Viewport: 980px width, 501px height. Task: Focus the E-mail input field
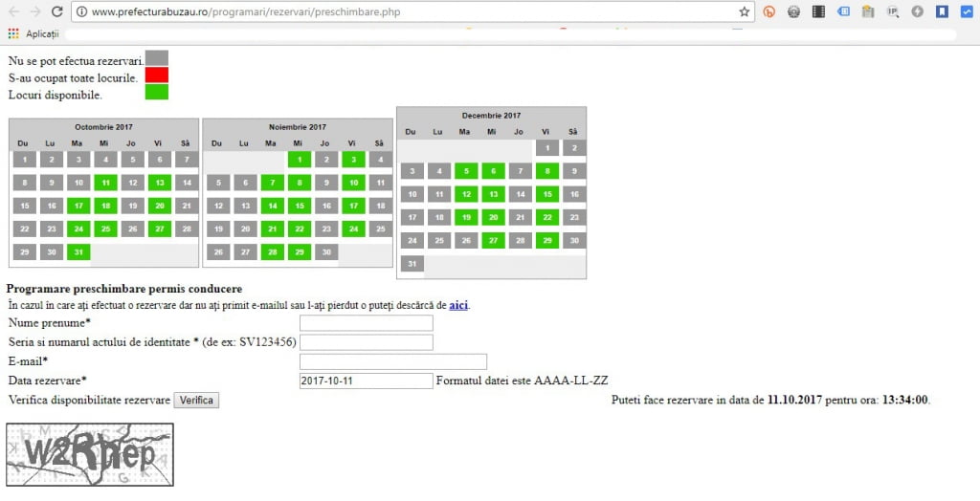click(x=393, y=361)
